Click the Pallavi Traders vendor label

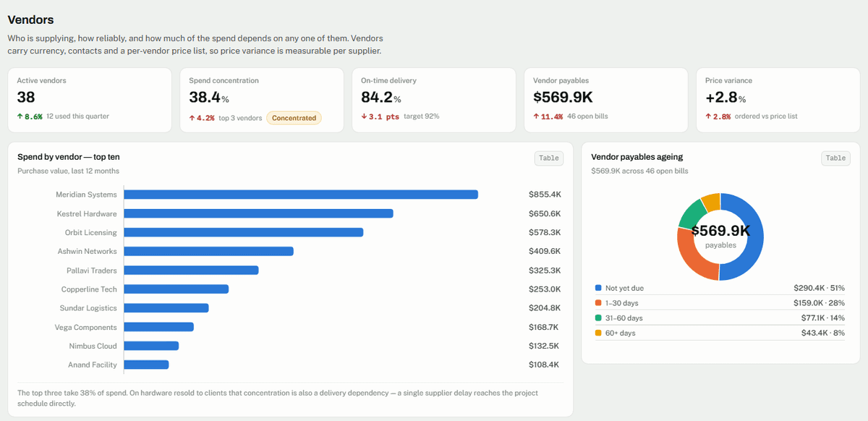point(92,270)
